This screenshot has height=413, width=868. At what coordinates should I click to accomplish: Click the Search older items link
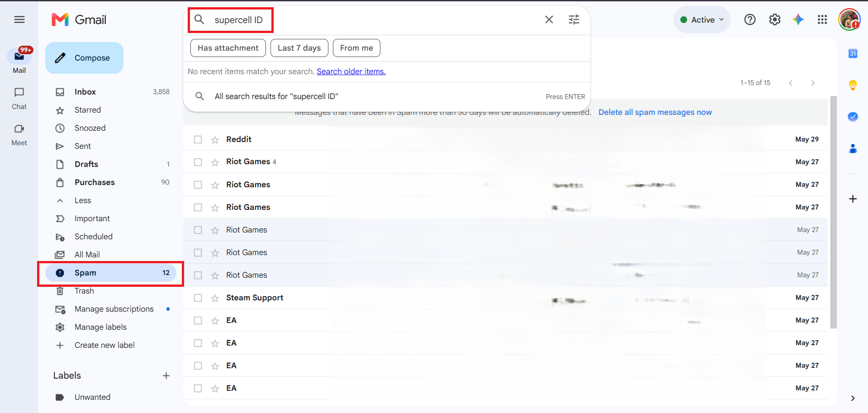coord(351,71)
